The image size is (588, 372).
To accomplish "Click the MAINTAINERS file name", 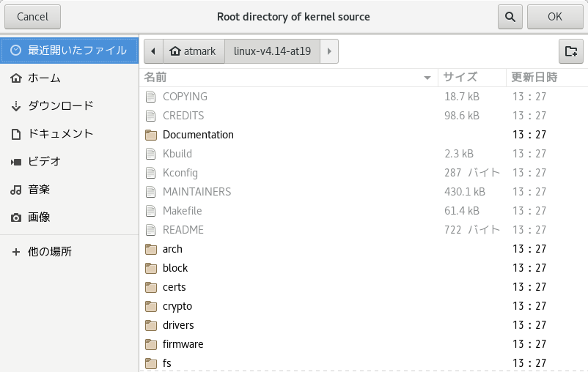I will point(197,192).
